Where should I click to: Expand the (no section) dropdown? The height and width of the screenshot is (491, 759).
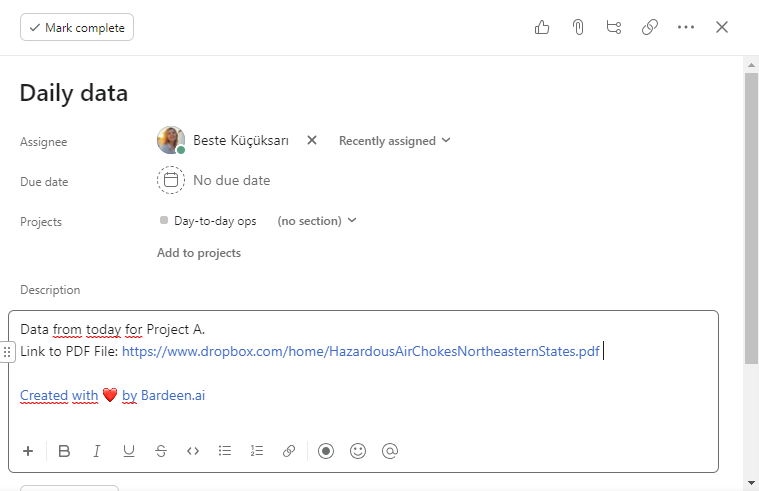[x=317, y=221]
